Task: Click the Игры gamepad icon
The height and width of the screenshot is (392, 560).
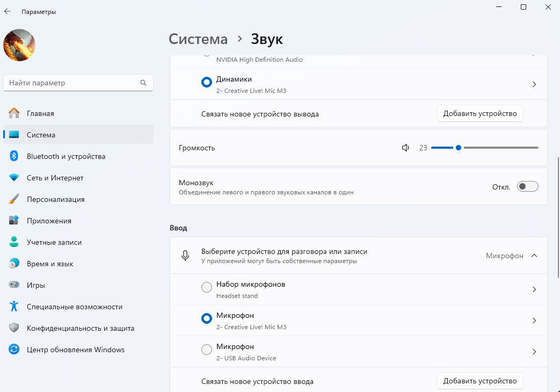Action: point(14,285)
